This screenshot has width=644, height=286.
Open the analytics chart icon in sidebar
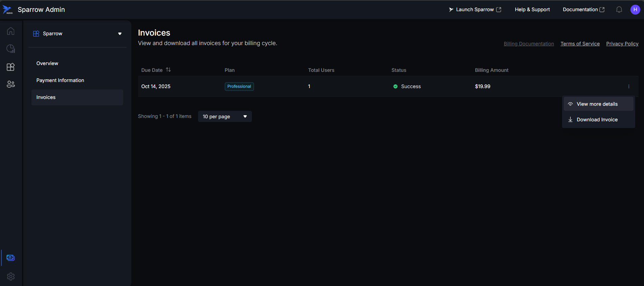click(10, 49)
